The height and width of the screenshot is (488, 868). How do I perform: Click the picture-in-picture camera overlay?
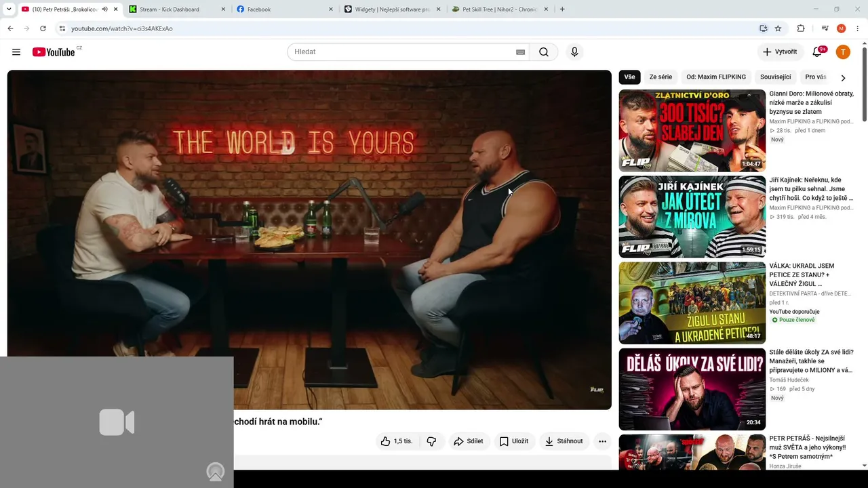[117, 422]
